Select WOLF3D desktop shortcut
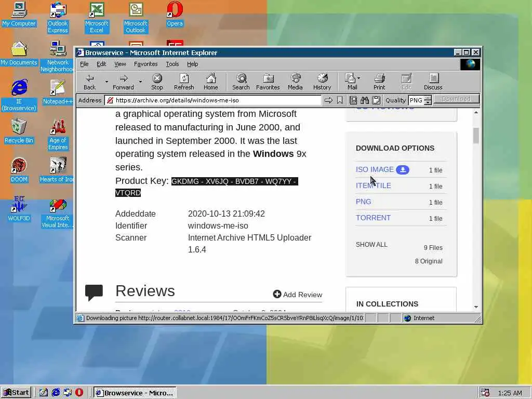 tap(19, 209)
